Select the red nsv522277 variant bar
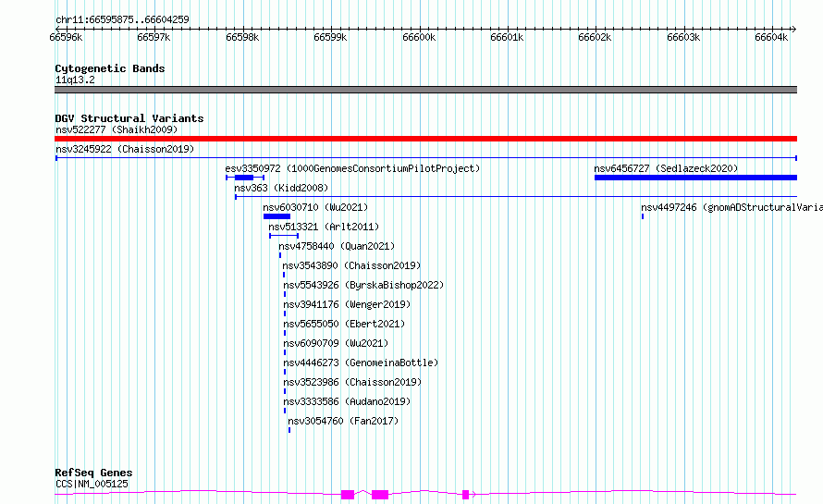823x504 pixels. [425, 139]
